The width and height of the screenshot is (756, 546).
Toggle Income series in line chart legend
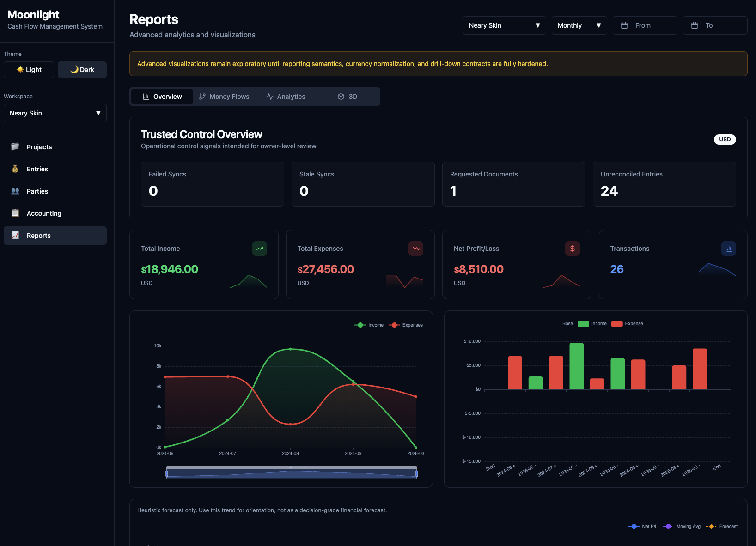369,325
